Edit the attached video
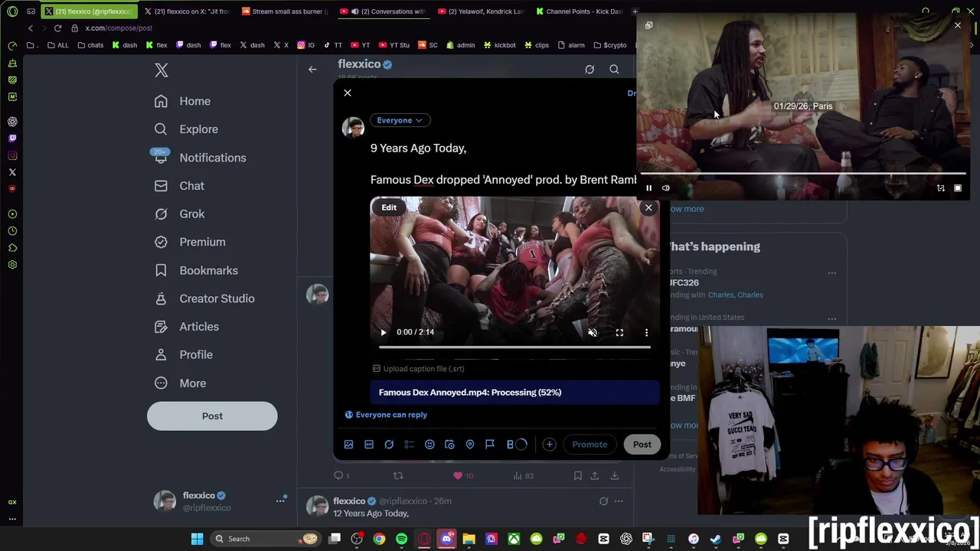Image resolution: width=980 pixels, height=551 pixels. coord(389,207)
